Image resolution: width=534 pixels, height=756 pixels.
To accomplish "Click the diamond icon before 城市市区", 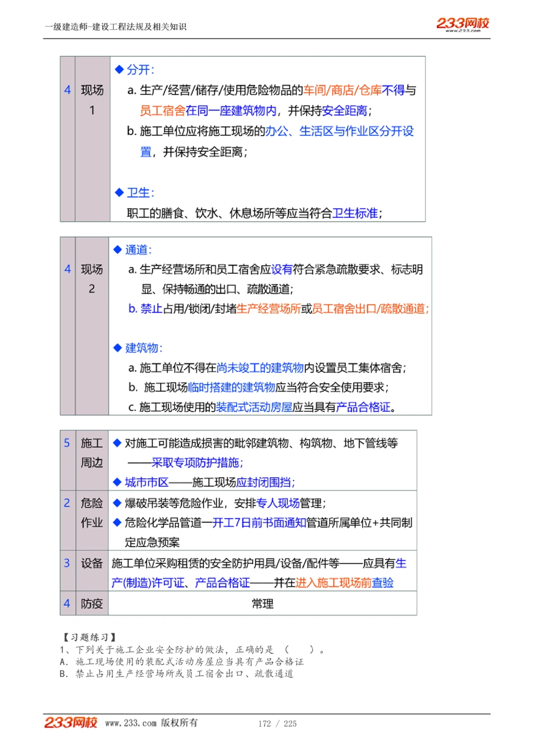I will pyautogui.click(x=116, y=482).
